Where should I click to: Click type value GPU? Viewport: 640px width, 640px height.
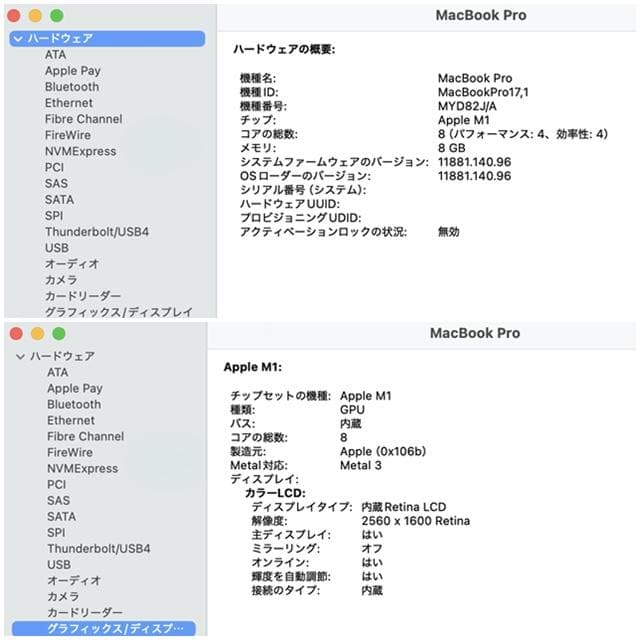click(x=352, y=410)
